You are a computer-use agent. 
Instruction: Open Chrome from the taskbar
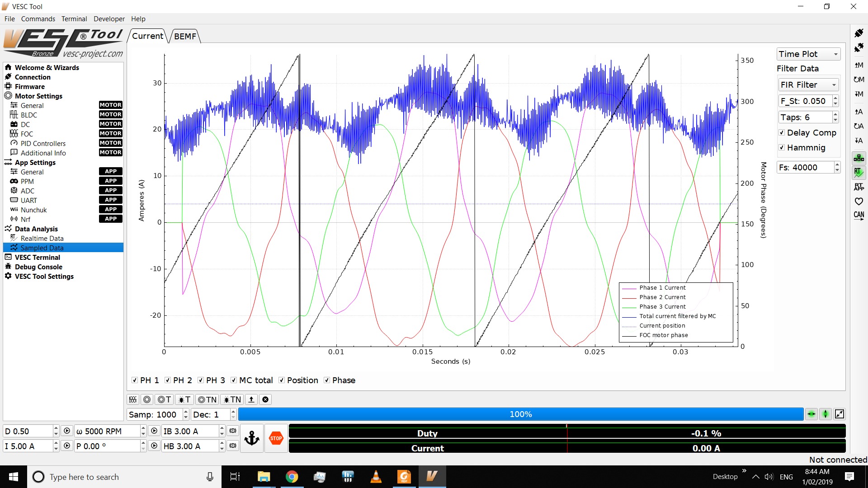[292, 477]
